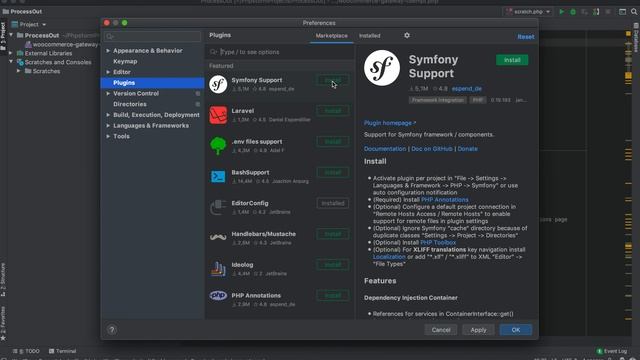640x360 pixels.
Task: Run the scratch.php configuration with the green play icon
Action: tap(562, 12)
